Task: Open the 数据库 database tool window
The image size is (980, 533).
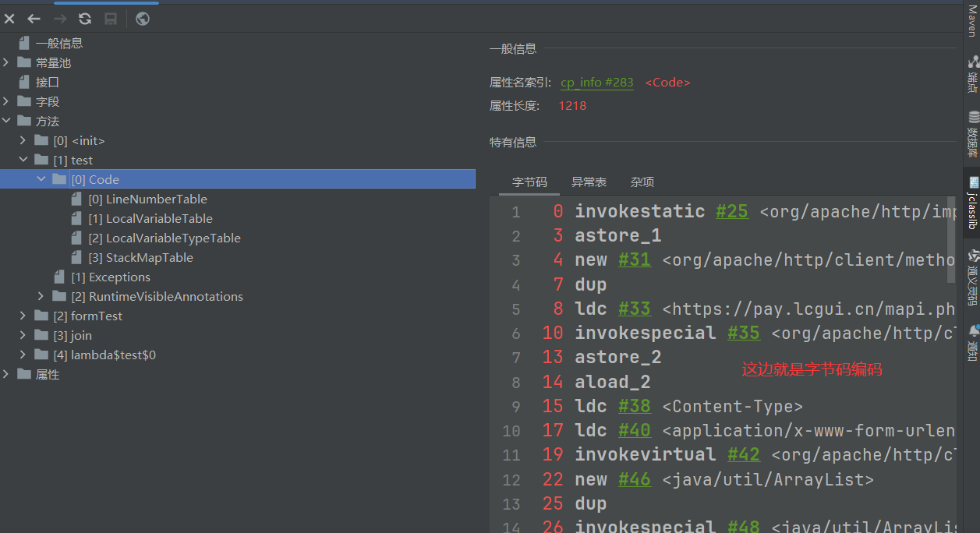Action: [x=971, y=129]
